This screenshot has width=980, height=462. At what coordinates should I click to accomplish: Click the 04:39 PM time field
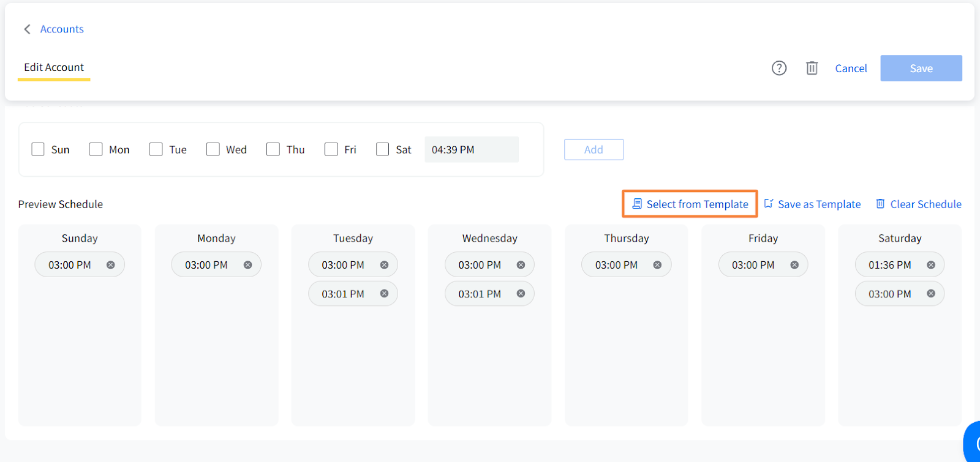point(471,149)
